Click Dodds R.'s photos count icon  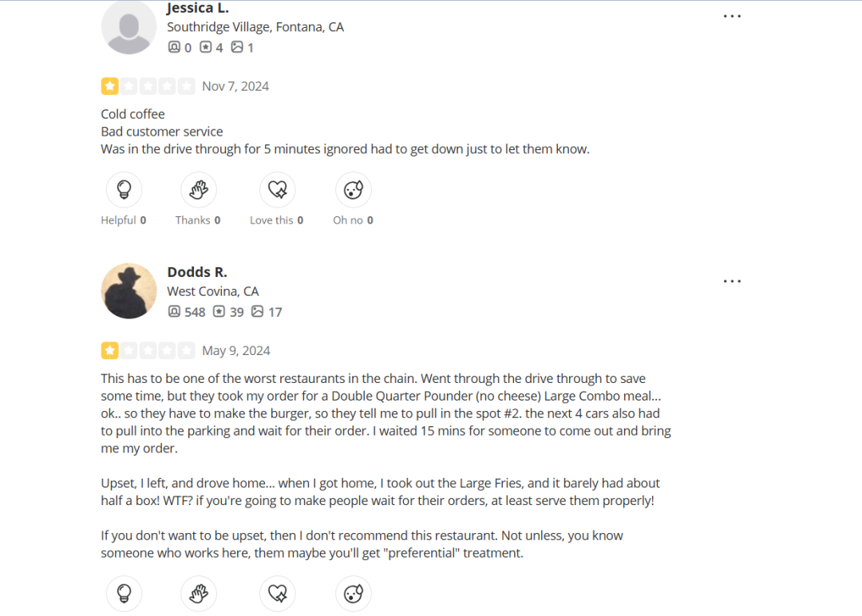[257, 312]
